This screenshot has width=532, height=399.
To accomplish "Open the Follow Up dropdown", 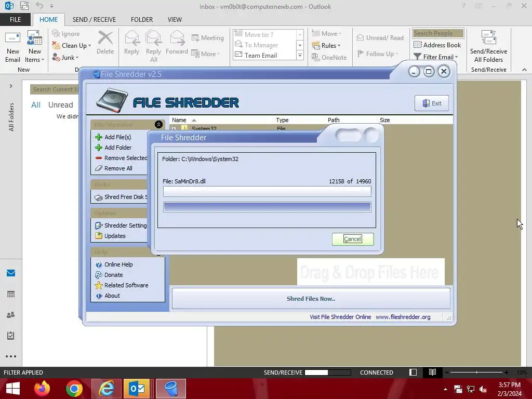I will click(x=378, y=54).
